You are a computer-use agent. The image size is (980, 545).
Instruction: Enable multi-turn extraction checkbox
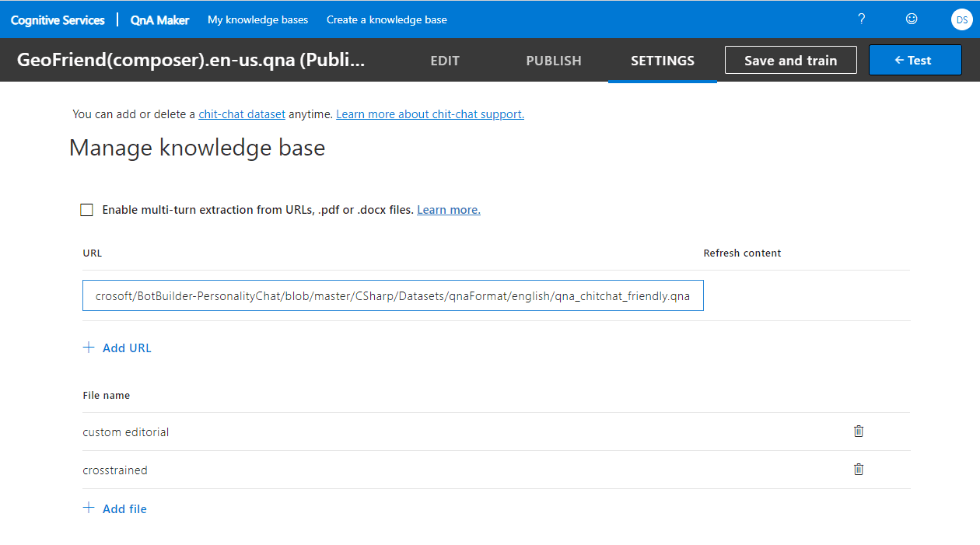click(x=87, y=210)
